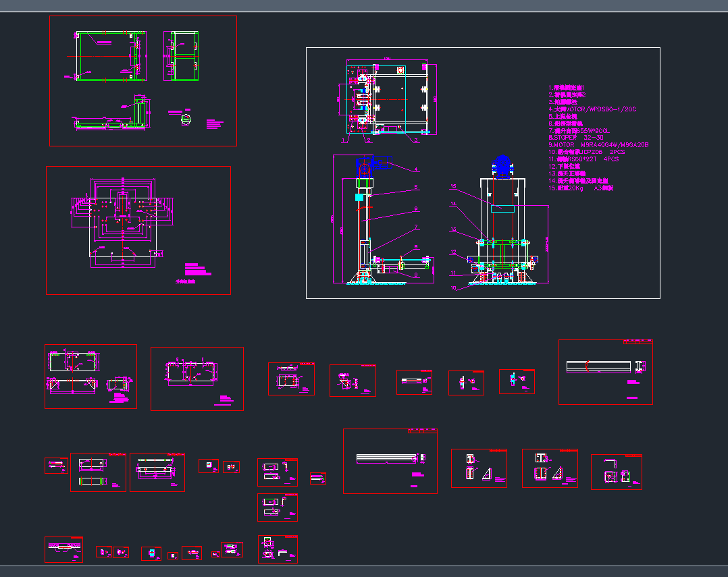Click the red border of the large assembly sheet
This screenshot has height=577, width=728.
307,172
